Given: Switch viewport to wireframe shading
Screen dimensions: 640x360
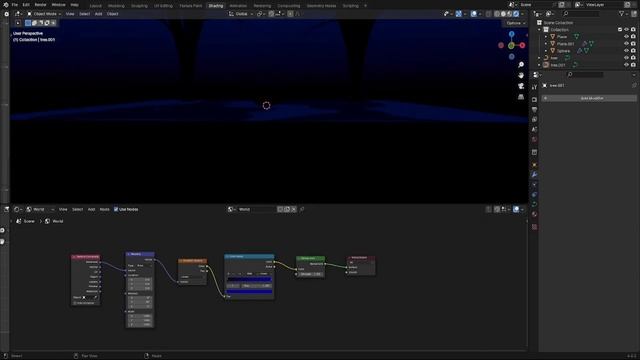Looking at the screenshot, I should 497,14.
